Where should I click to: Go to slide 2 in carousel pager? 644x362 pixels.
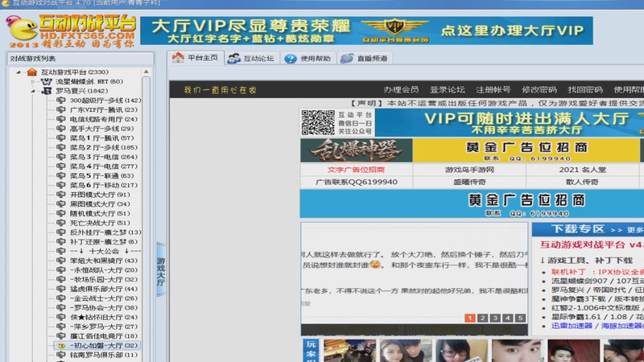482,318
